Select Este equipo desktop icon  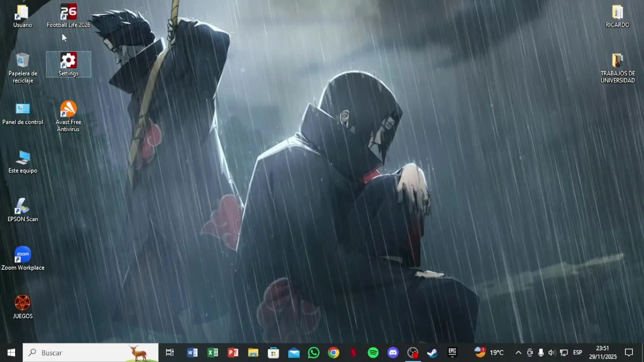pos(23,162)
